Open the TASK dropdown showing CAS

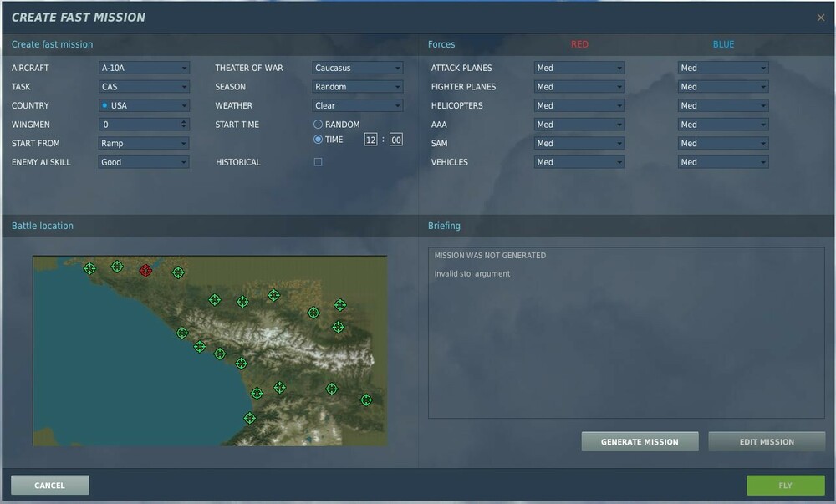tap(144, 86)
